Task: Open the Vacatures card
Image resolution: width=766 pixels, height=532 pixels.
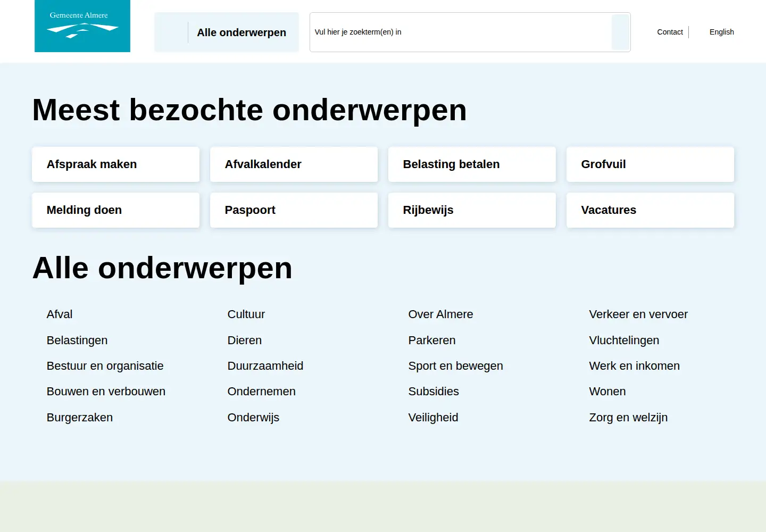Action: (x=650, y=210)
